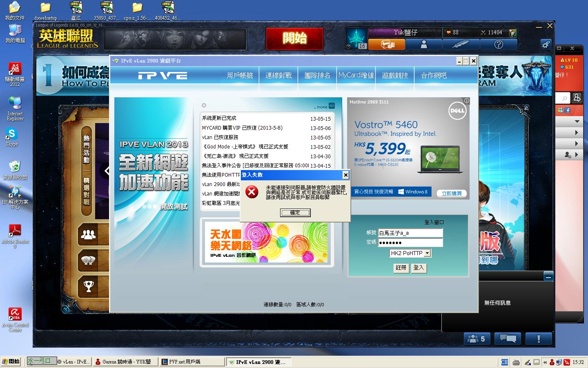Click the 英雄聯盟 League of Legends logo

click(x=68, y=40)
